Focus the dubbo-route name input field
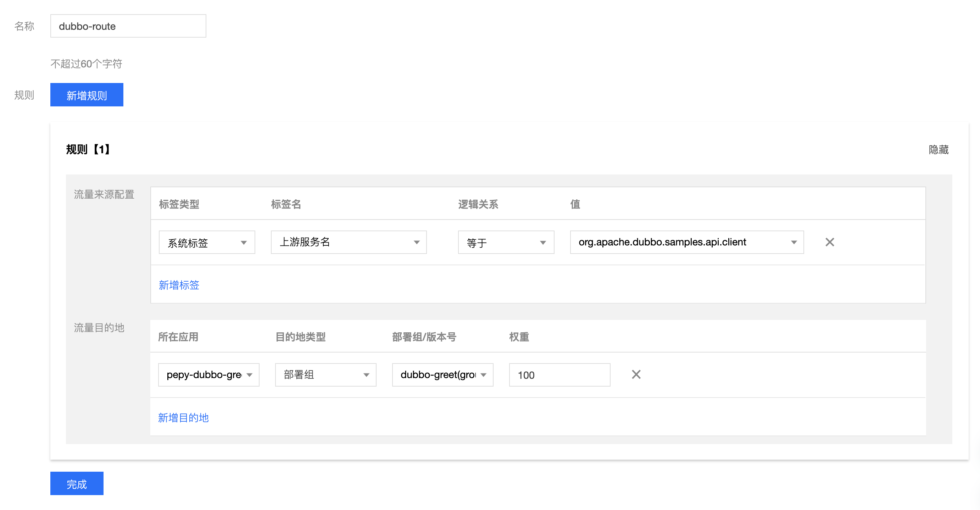The image size is (980, 510). pos(128,26)
